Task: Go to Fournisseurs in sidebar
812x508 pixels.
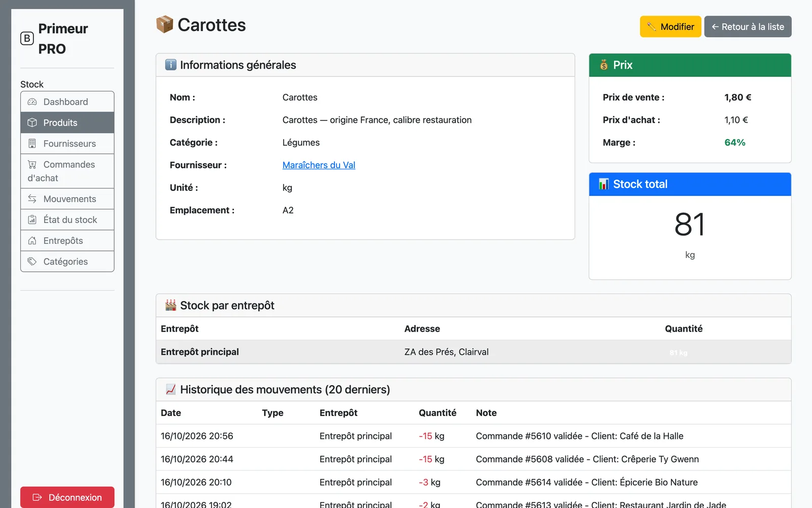Action: (67, 143)
